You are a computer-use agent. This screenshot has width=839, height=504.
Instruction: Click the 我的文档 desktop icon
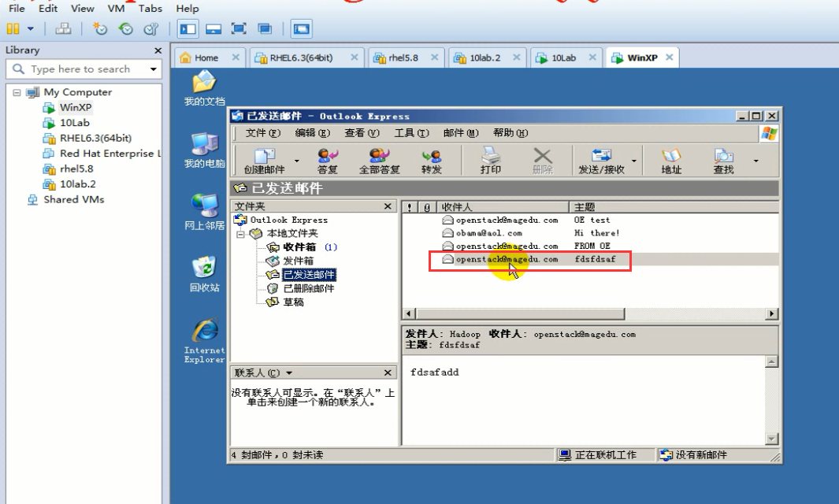[x=204, y=89]
